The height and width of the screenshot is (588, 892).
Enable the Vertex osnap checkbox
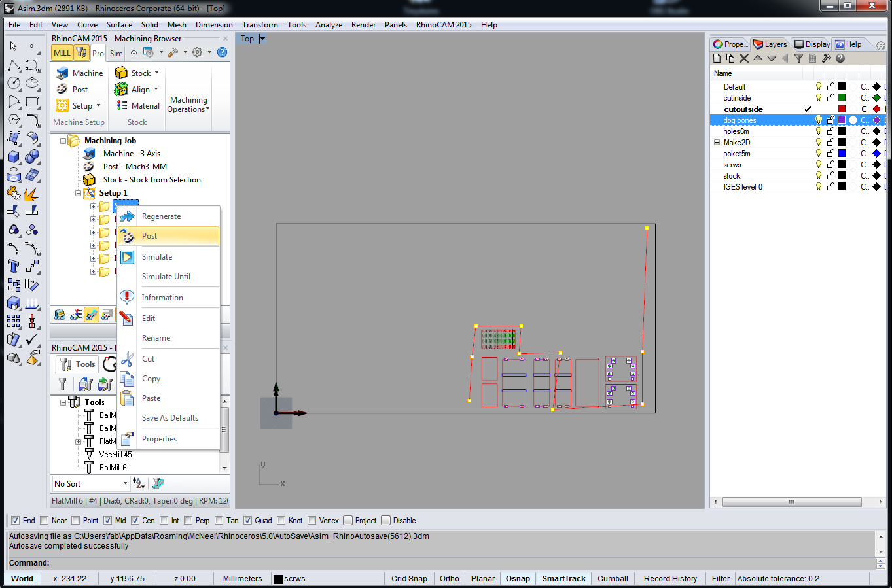(x=312, y=521)
